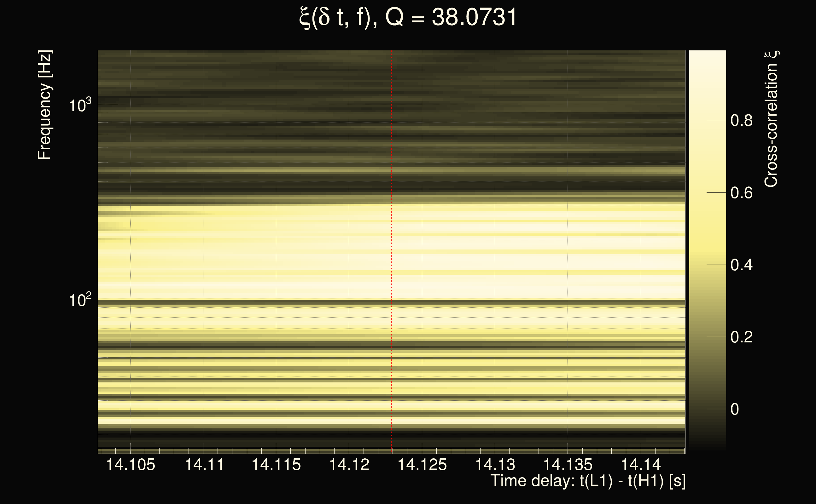
Task: Click the 10^2 frequency axis tick label
Action: 80,300
